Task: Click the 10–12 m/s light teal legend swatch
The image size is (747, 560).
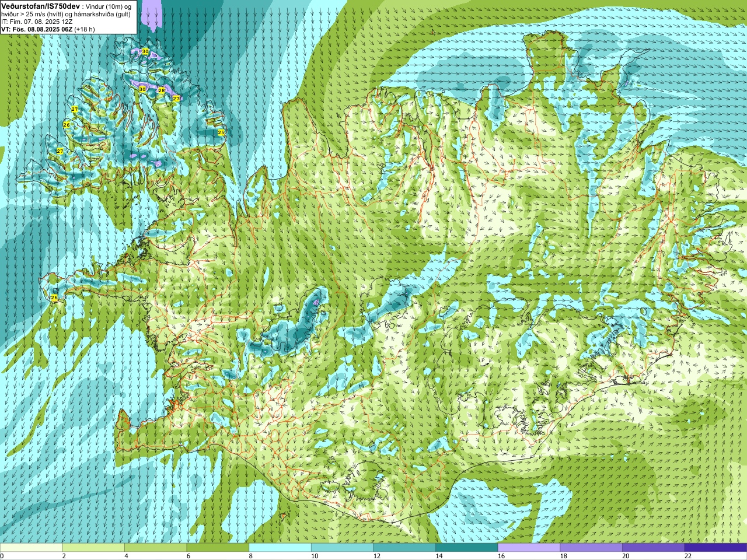Action: click(x=342, y=548)
